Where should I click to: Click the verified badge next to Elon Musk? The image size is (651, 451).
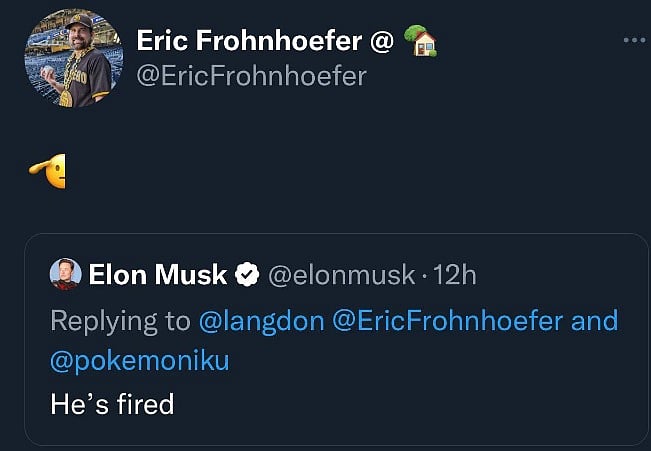click(x=247, y=274)
